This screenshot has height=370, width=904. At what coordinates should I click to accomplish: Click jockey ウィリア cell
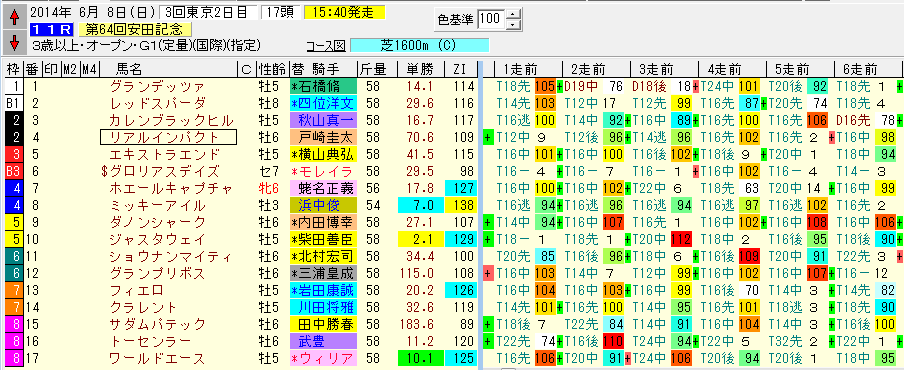click(x=324, y=358)
